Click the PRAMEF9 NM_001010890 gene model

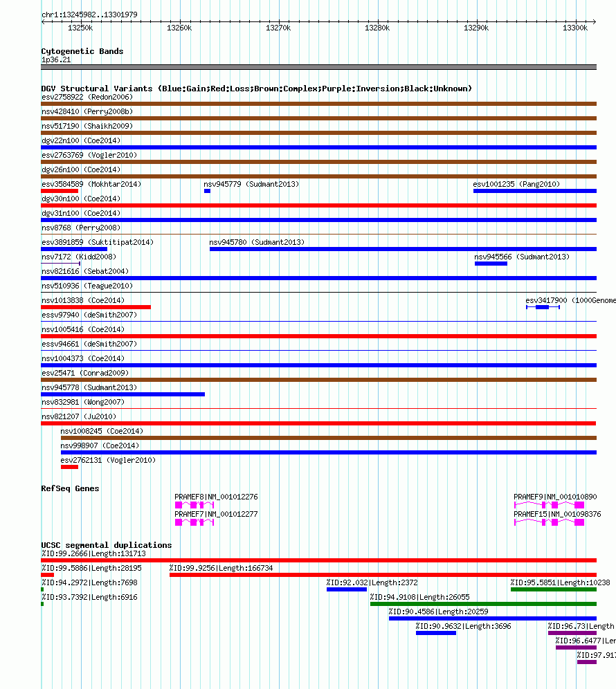point(549,505)
